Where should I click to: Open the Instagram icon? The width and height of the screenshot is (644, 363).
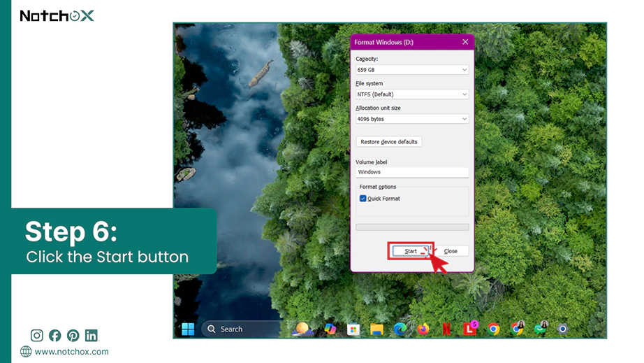[x=36, y=336]
